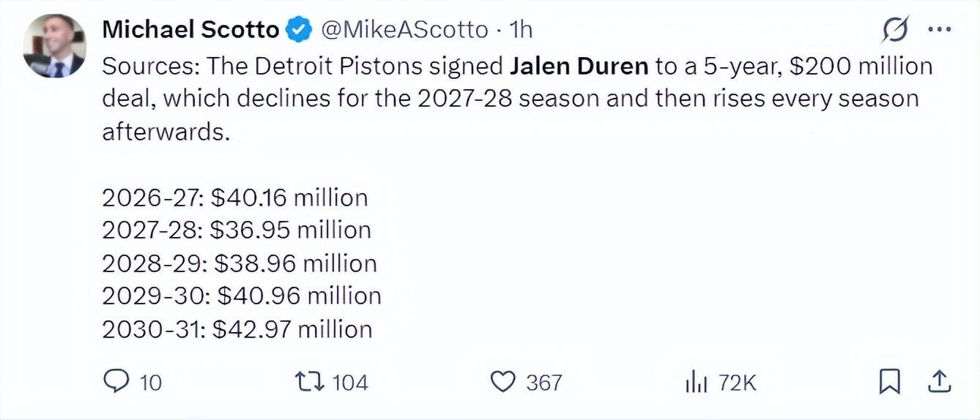Click the repost count 104
Viewport: 980px width, 420px height.
[350, 382]
